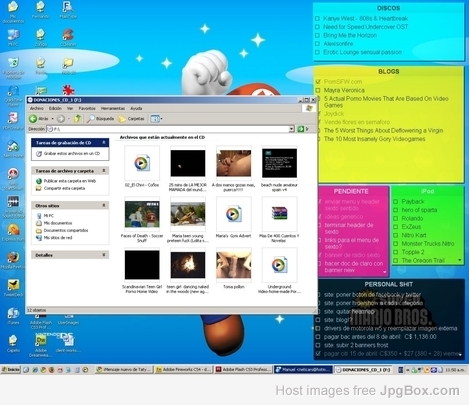Click the taskbar clock showing 11:50 a.m.
This screenshot has width=469, height=405.
[456, 370]
